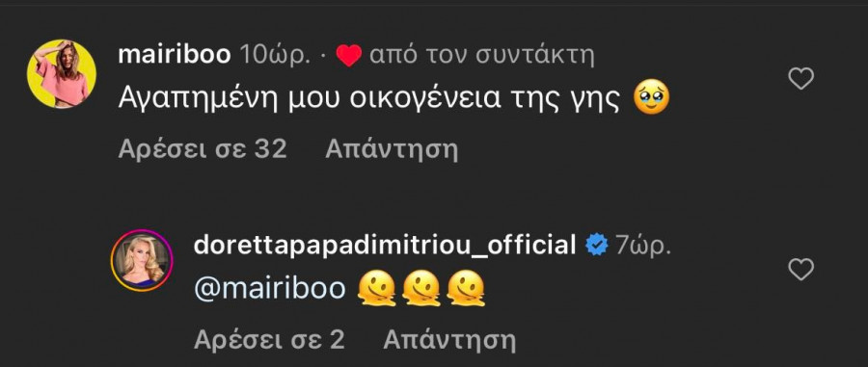Click the dorettapapadimitriou_official username

pos(385,245)
